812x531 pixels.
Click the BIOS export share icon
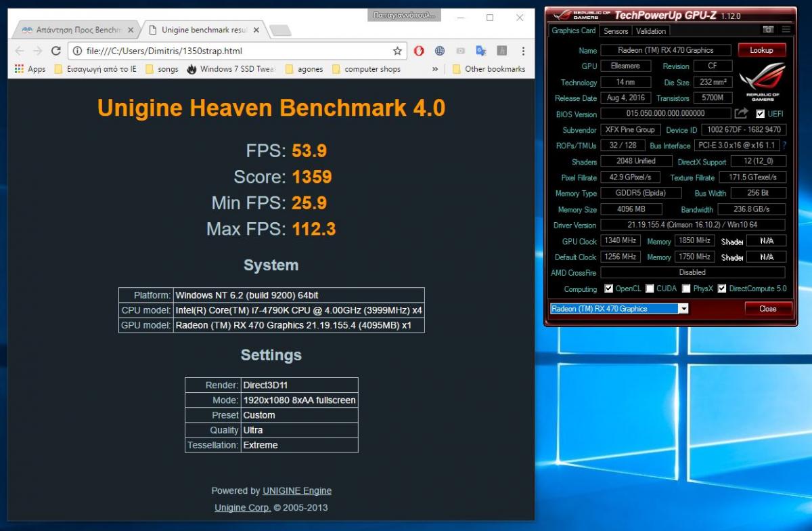click(x=742, y=113)
